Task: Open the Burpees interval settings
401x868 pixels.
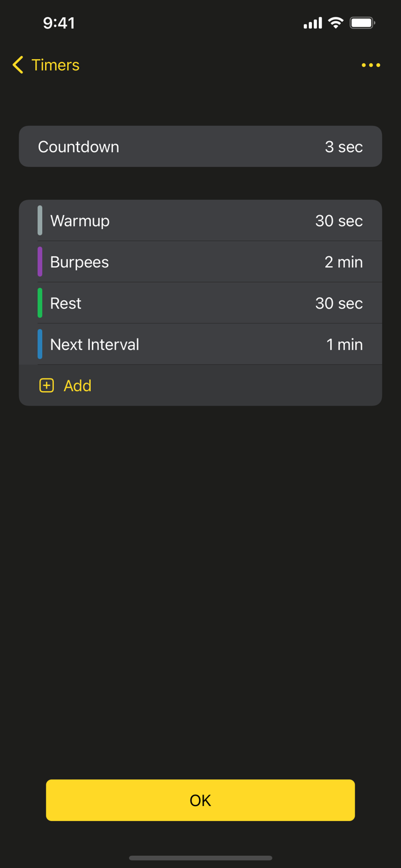Action: [x=200, y=262]
